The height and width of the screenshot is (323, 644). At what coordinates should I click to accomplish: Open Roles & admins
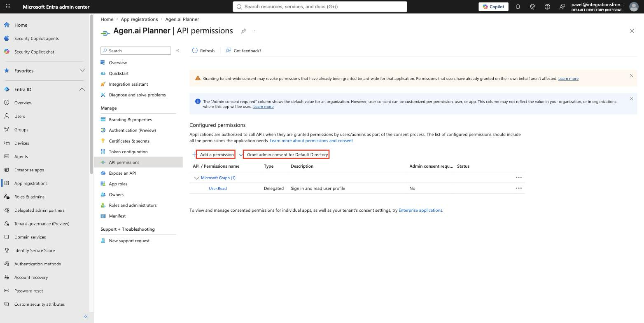tap(29, 197)
